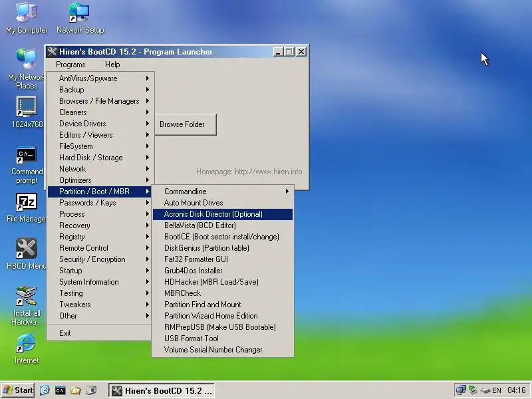The height and width of the screenshot is (399, 532).
Task: Launch Acronis Disk Director (Optional)
Action: 223,214
